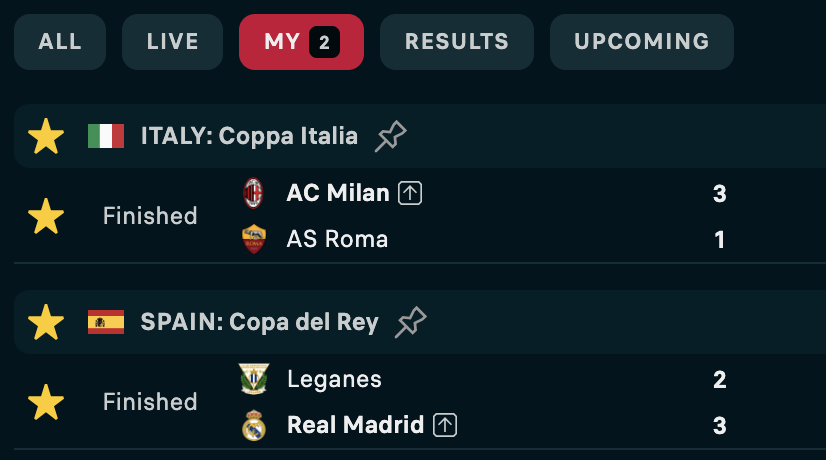Open the UPCOMING tab
Screen dimensions: 826x460
[642, 42]
